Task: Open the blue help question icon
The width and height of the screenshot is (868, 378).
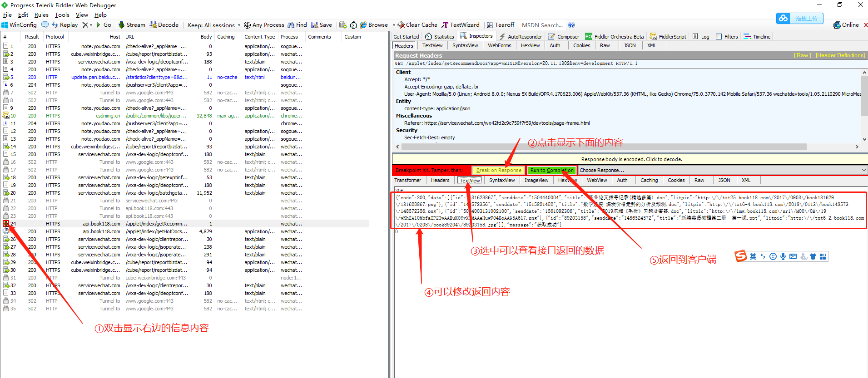Action: point(571,25)
